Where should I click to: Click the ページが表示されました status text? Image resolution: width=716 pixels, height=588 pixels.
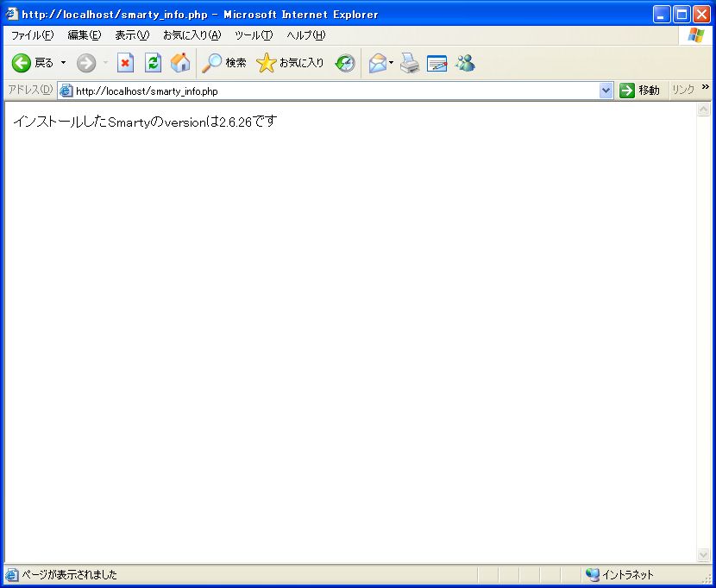click(69, 574)
